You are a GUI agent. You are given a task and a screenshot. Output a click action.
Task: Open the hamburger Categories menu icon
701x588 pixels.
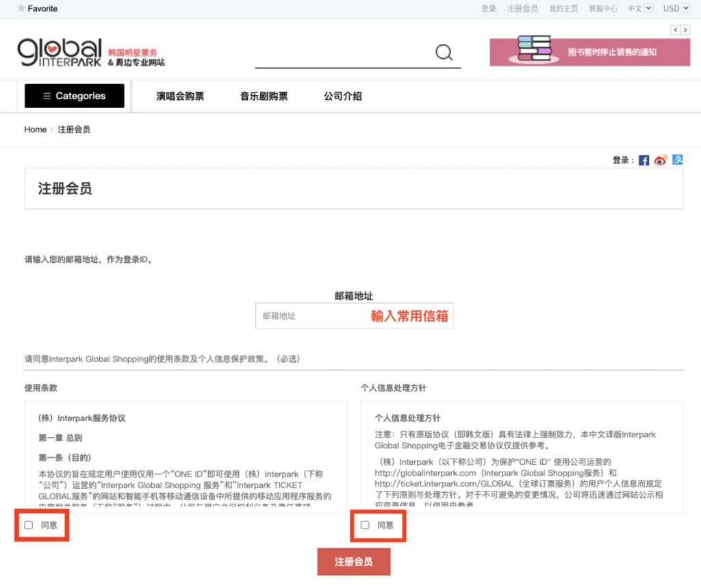point(46,96)
